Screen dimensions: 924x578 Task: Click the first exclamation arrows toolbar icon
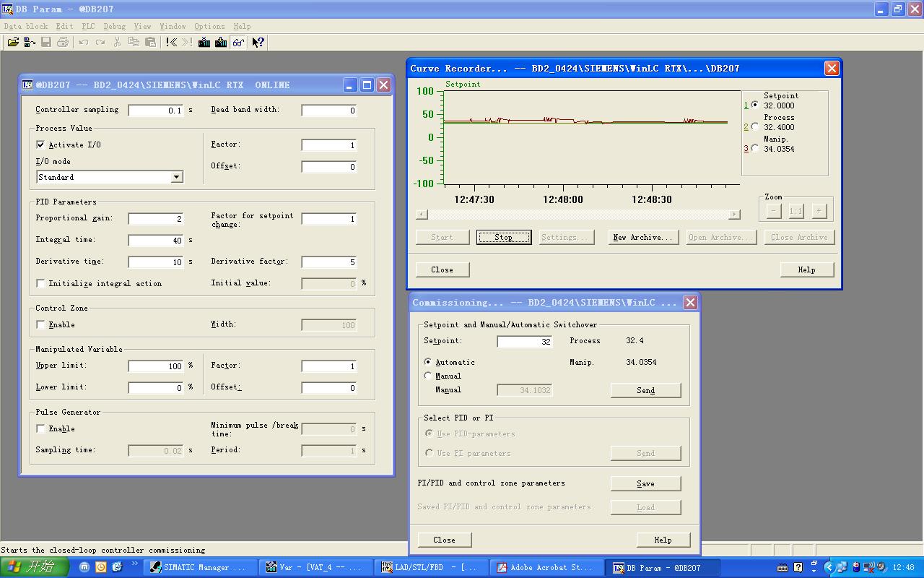[171, 43]
